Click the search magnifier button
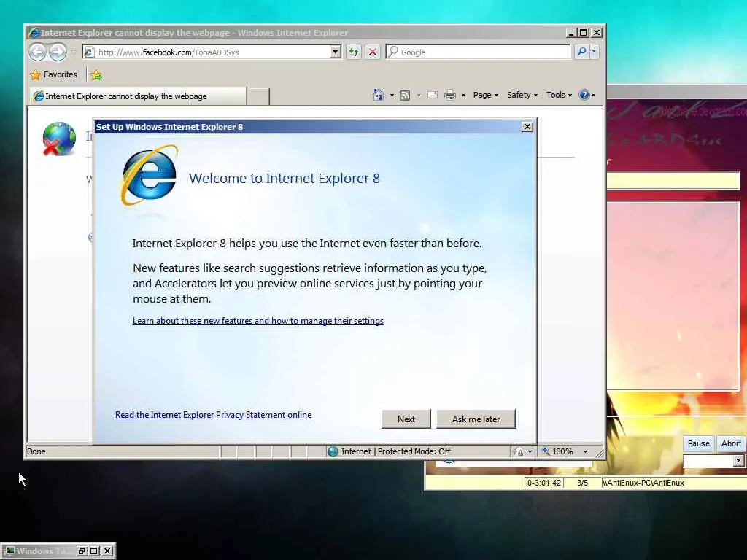Viewport: 747px width, 560px height. coord(581,52)
